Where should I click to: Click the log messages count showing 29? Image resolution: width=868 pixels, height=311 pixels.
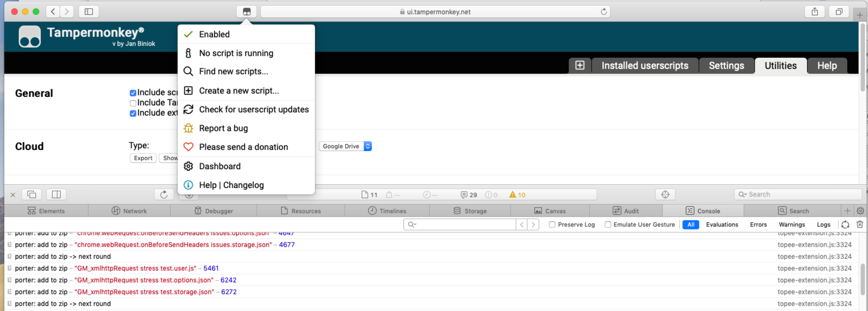[468, 195]
